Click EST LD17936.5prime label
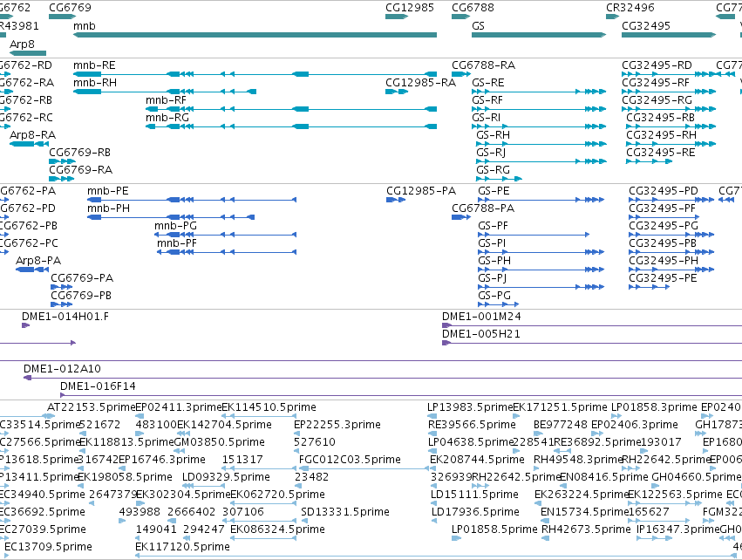This screenshot has height=560, width=742. (475, 512)
